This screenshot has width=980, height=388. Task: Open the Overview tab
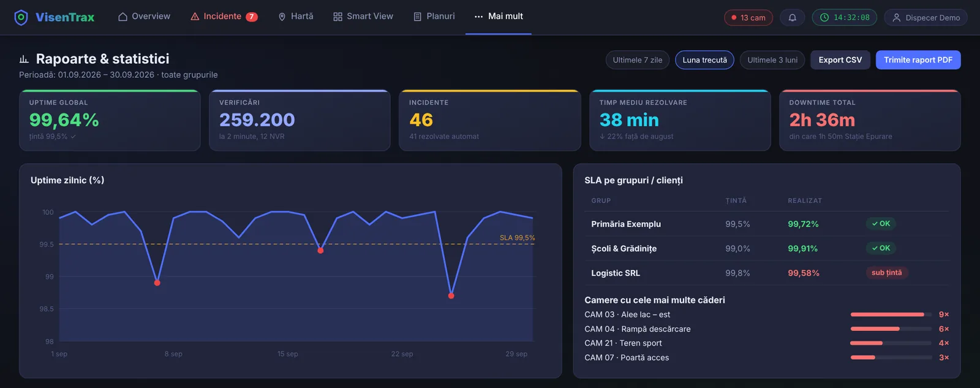[144, 17]
